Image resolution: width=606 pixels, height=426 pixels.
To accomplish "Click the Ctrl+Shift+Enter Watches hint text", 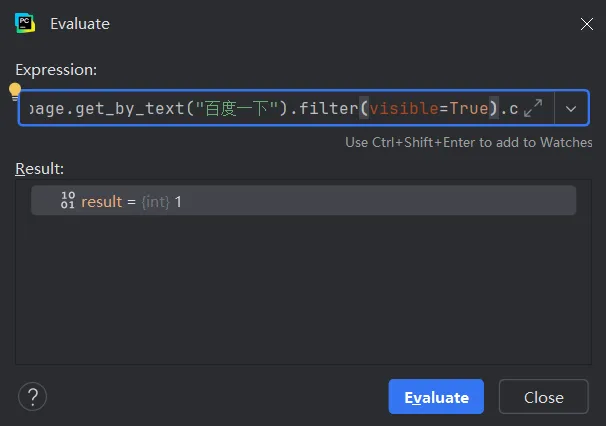I will pyautogui.click(x=468, y=142).
